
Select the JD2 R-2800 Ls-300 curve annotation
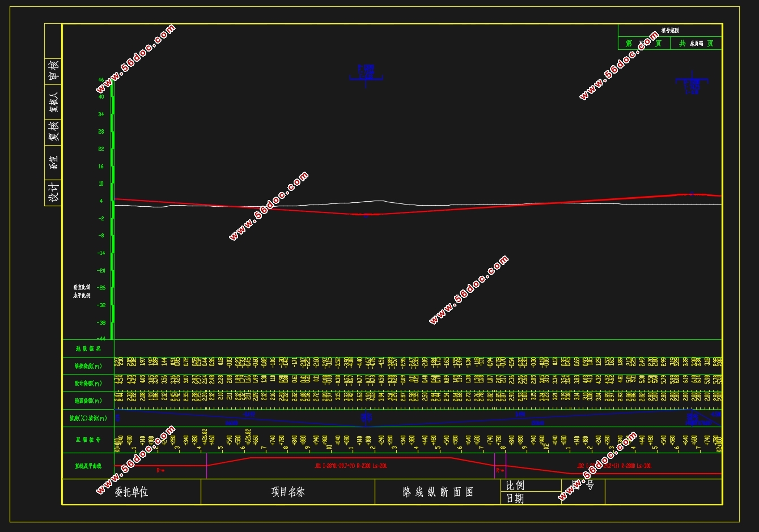pos(614,466)
